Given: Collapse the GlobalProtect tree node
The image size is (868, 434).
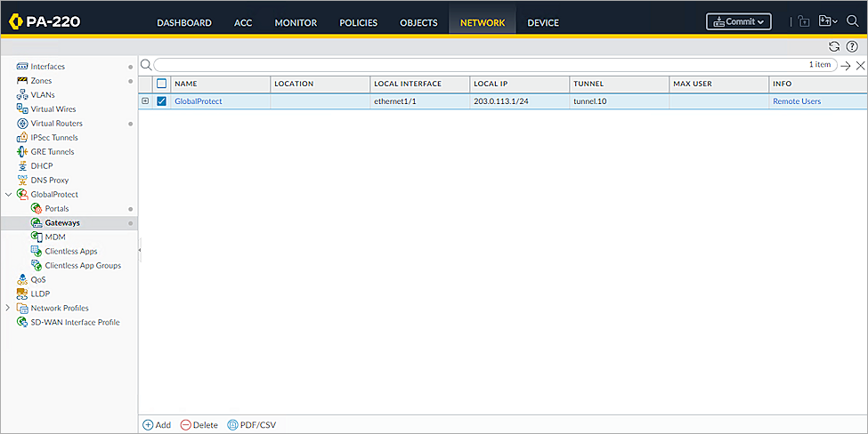Looking at the screenshot, I should 9,195.
